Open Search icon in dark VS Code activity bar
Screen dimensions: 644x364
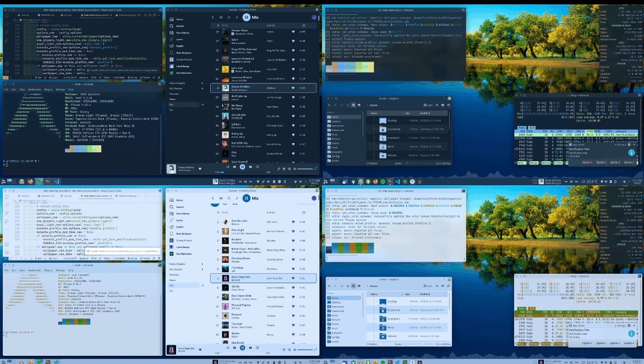(x=7, y=24)
